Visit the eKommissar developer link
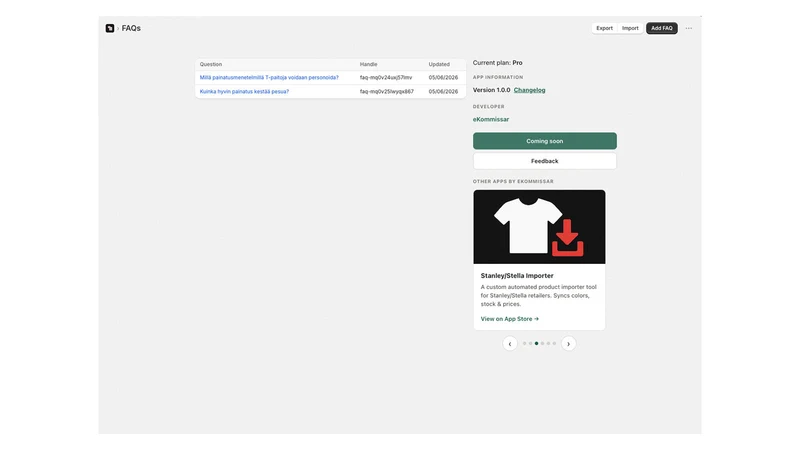 coord(491,119)
